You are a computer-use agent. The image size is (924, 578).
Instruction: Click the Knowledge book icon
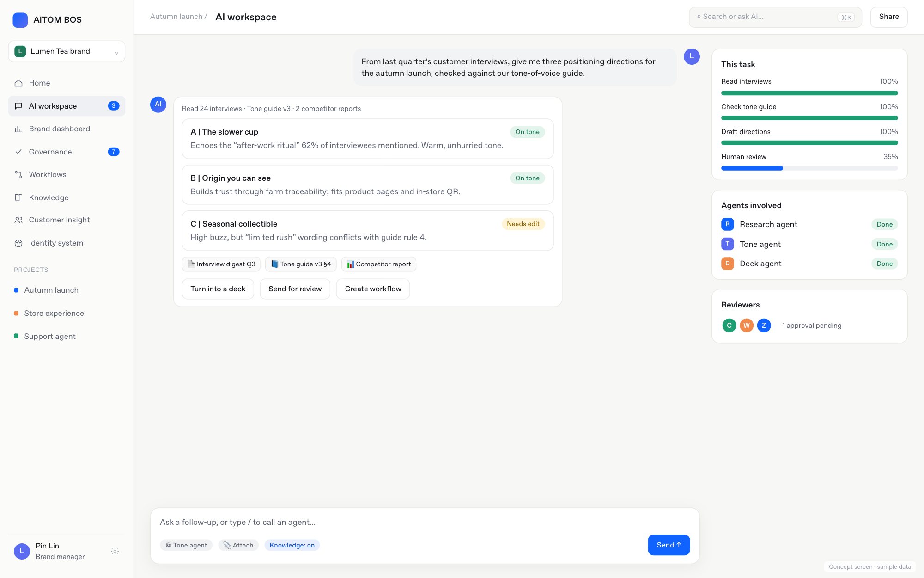click(x=18, y=197)
